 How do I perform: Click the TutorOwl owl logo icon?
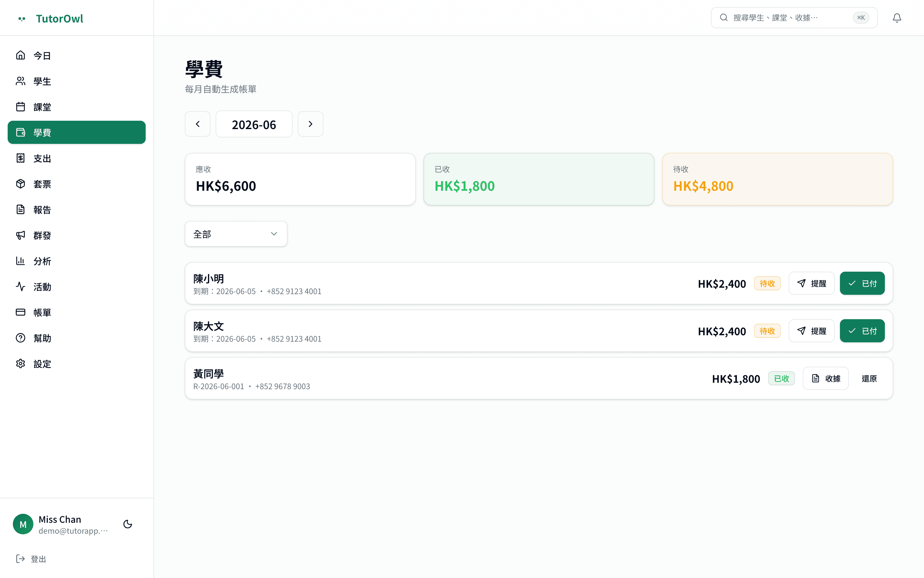[x=22, y=18]
